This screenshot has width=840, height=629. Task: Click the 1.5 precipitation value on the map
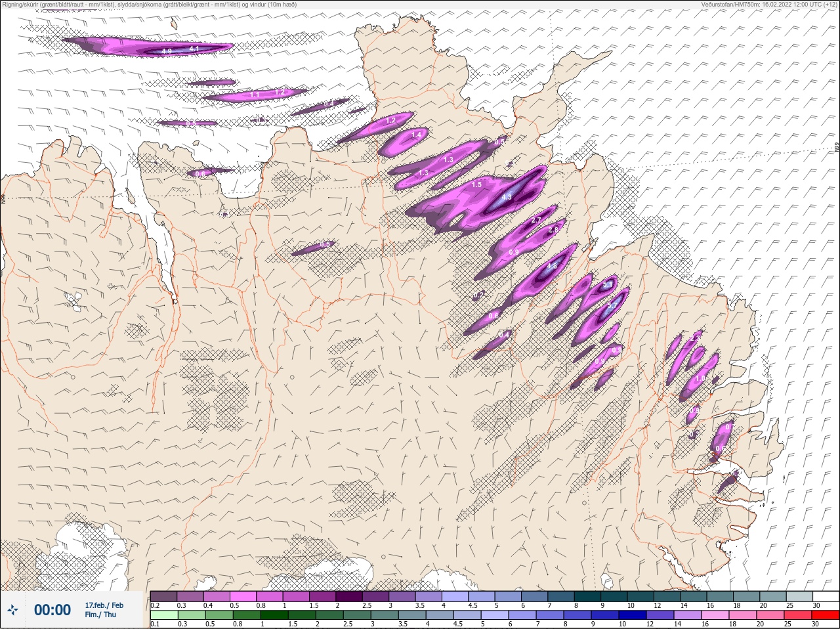(x=477, y=184)
